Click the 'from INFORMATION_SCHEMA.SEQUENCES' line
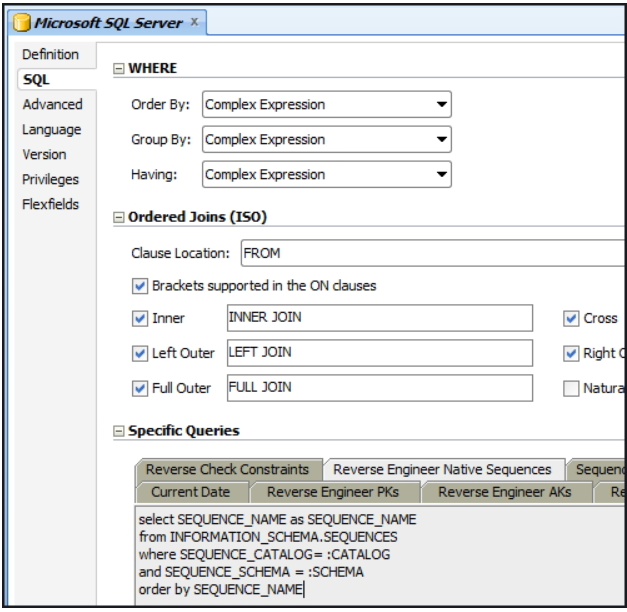 (268, 537)
